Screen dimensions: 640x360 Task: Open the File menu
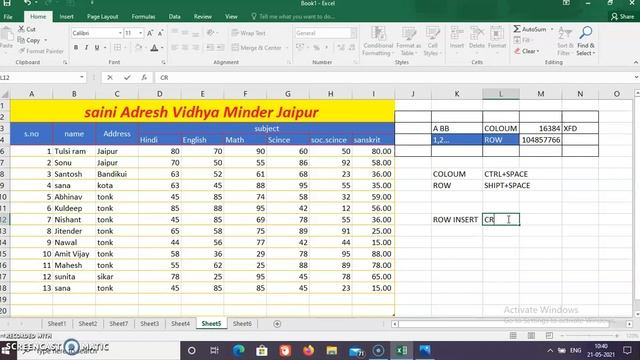coord(8,17)
